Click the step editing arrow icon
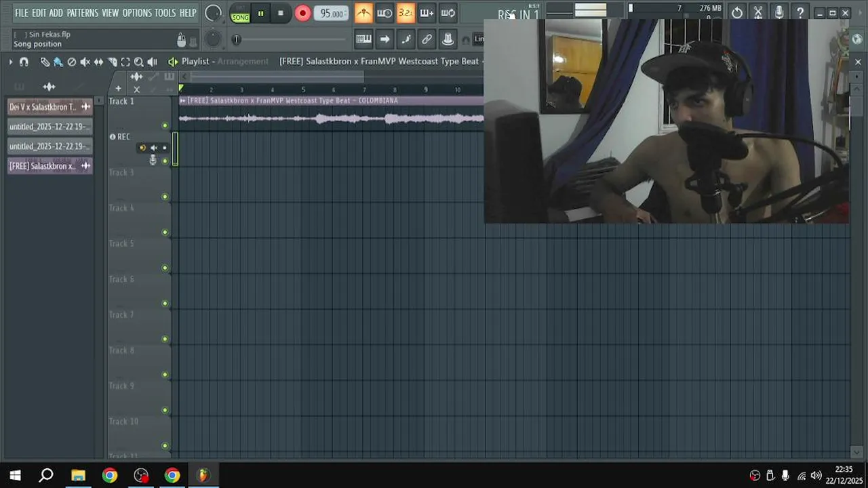This screenshot has width=868, height=488. pyautogui.click(x=384, y=39)
